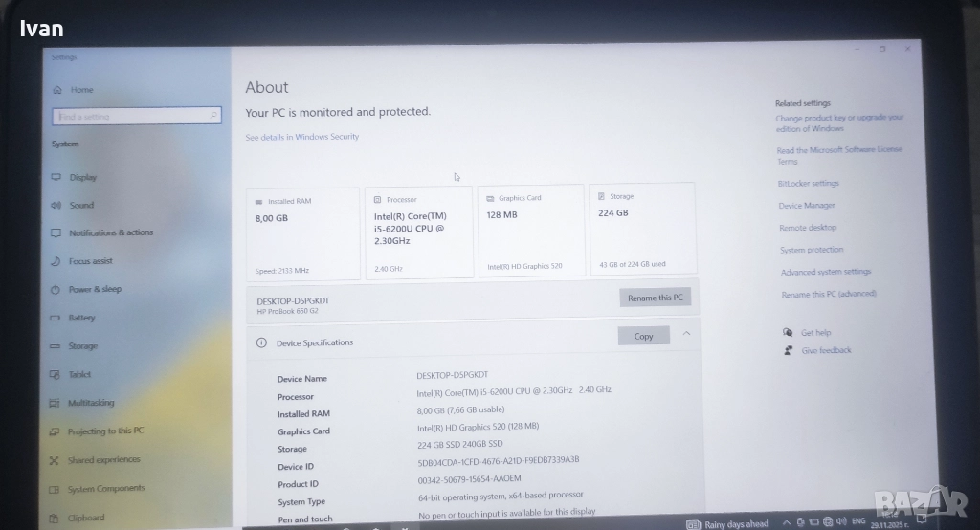Collapse the Device Specifications section chevron

(x=686, y=334)
